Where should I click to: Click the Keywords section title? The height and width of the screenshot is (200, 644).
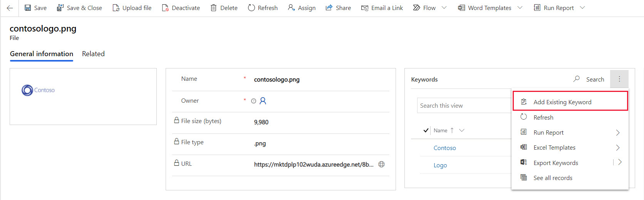(424, 79)
